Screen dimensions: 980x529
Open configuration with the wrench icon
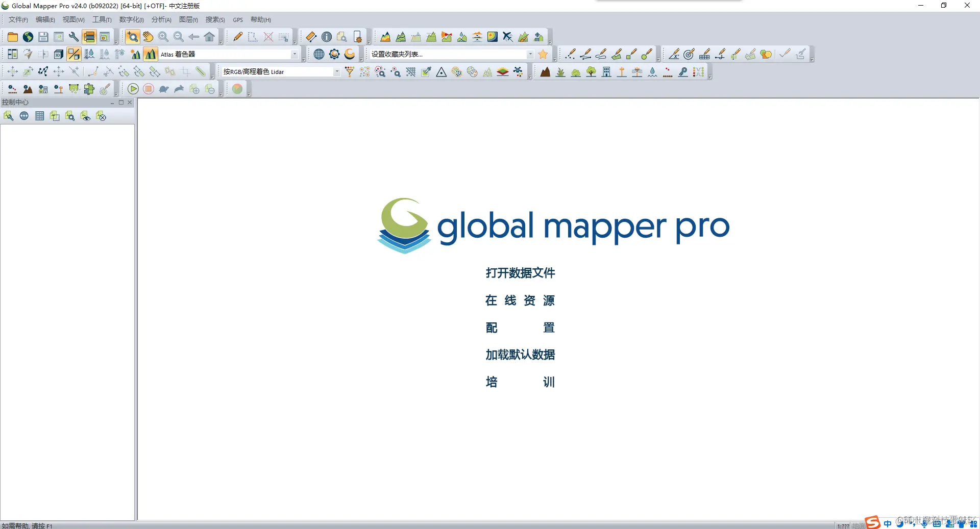pyautogui.click(x=74, y=37)
